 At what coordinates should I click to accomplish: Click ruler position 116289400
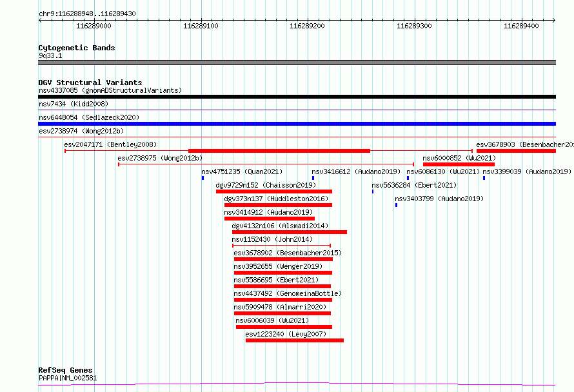pos(521,26)
